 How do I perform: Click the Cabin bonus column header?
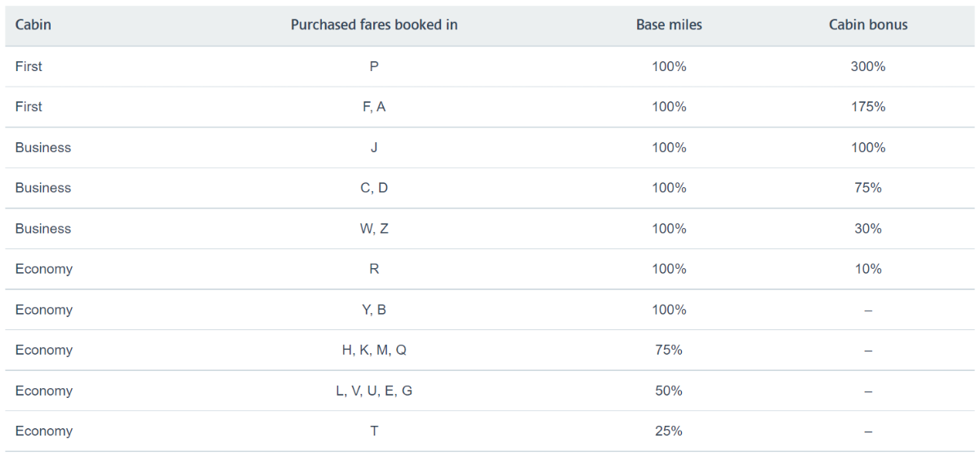pos(868,25)
